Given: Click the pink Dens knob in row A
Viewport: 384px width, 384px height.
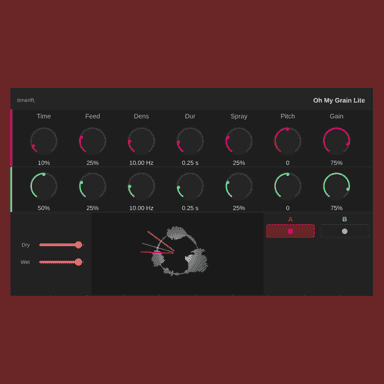Looking at the screenshot, I should tap(141, 141).
